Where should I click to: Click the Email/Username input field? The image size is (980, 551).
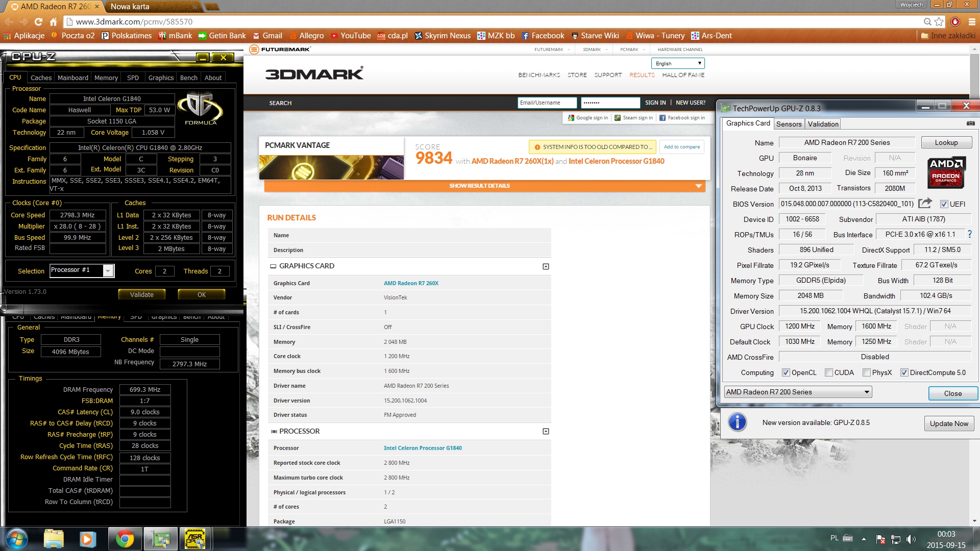pos(547,103)
